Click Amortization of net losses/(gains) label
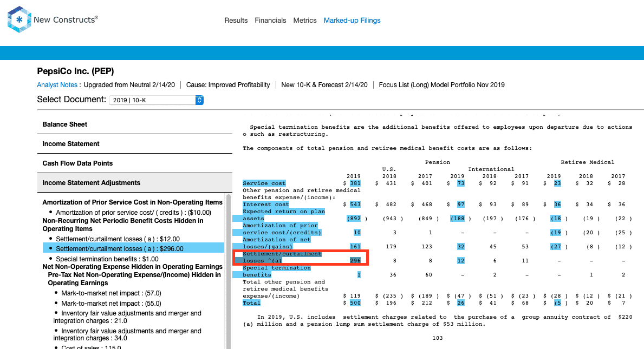This screenshot has height=349, width=644. click(276, 243)
